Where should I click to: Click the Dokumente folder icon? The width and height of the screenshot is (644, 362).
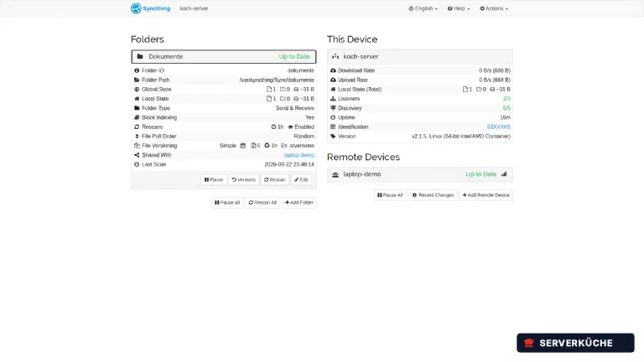140,57
